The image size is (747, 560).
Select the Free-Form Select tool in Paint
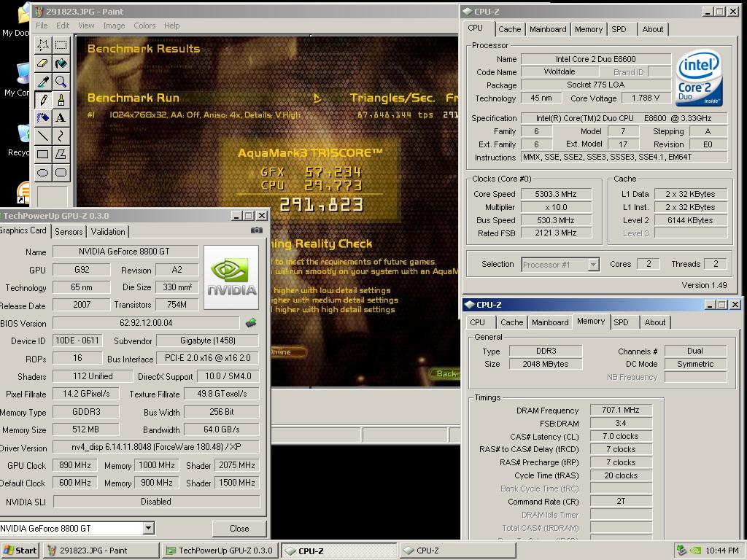[x=43, y=45]
